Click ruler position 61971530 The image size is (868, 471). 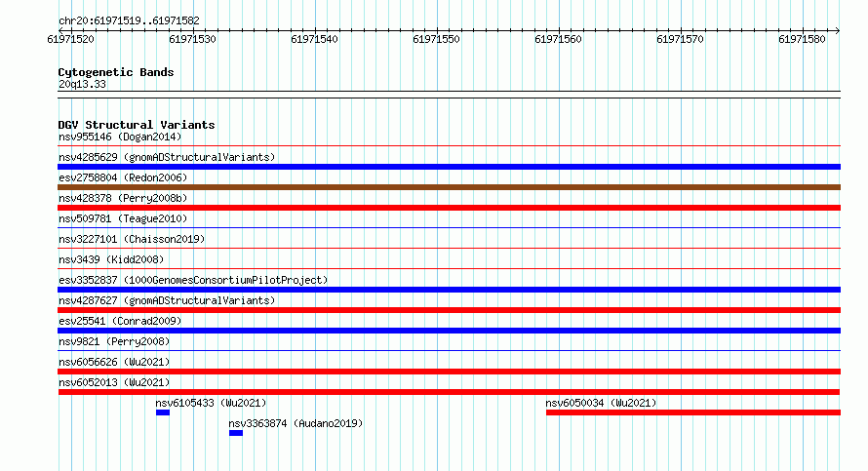click(193, 39)
